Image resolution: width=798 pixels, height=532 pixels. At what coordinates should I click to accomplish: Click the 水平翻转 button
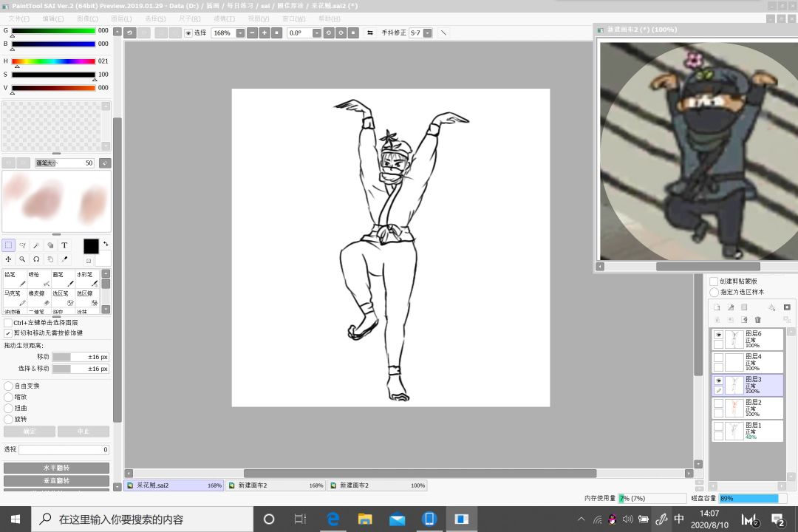(x=56, y=468)
